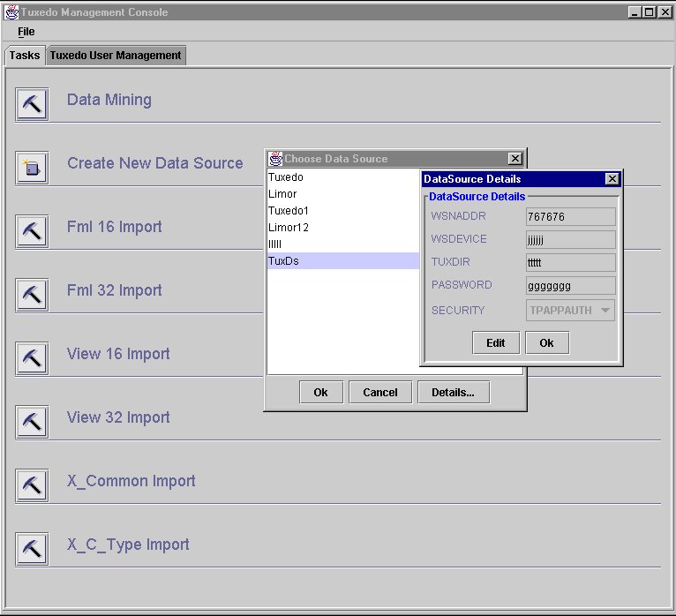Select the llllll data source entry
Viewport: 676px width, 616px height.
pos(343,244)
